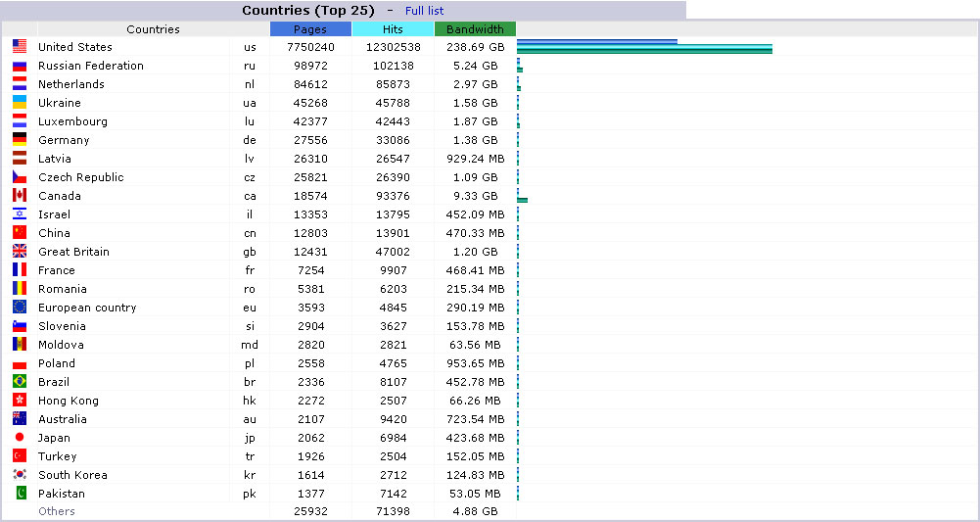Click the European country flag icon
This screenshot has height=522, width=980.
pos(20,308)
